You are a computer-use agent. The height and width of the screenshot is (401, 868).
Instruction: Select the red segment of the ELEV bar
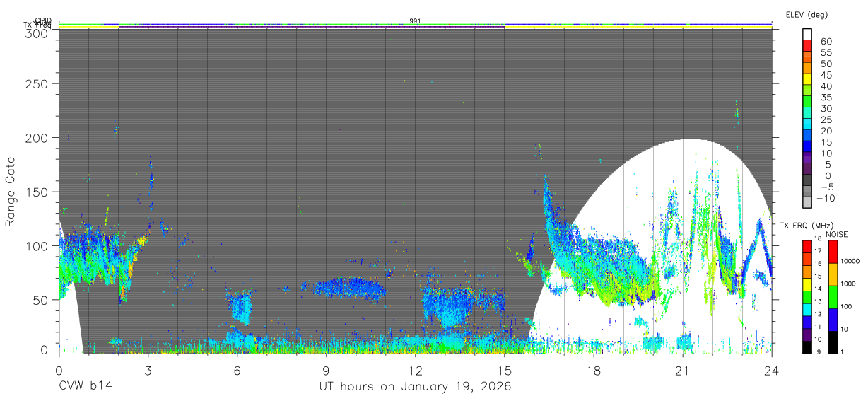click(809, 45)
